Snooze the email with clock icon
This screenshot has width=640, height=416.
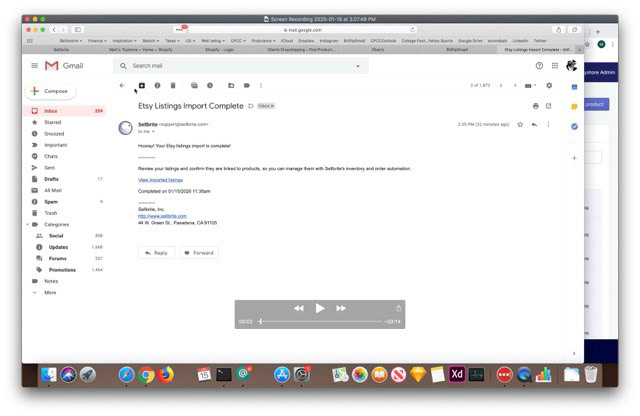tap(210, 85)
